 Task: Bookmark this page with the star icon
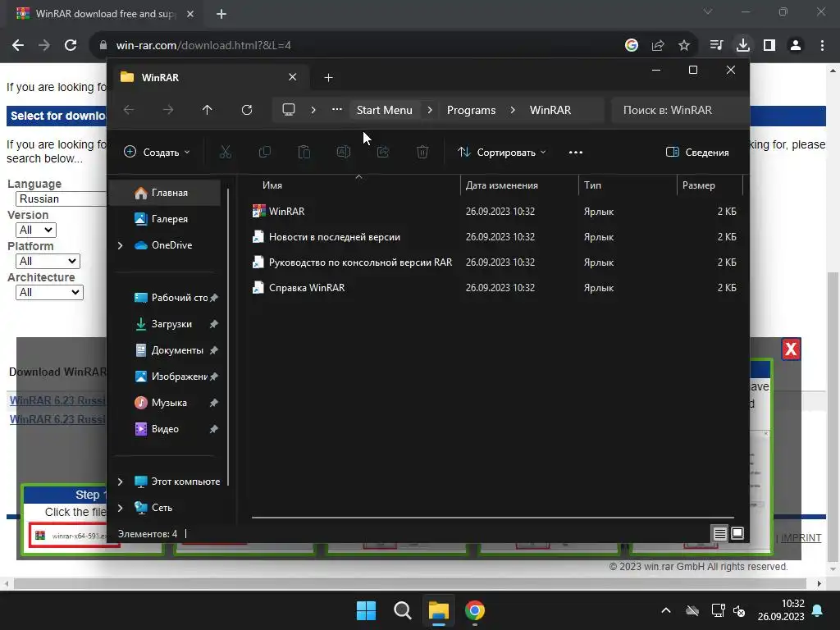click(683, 46)
